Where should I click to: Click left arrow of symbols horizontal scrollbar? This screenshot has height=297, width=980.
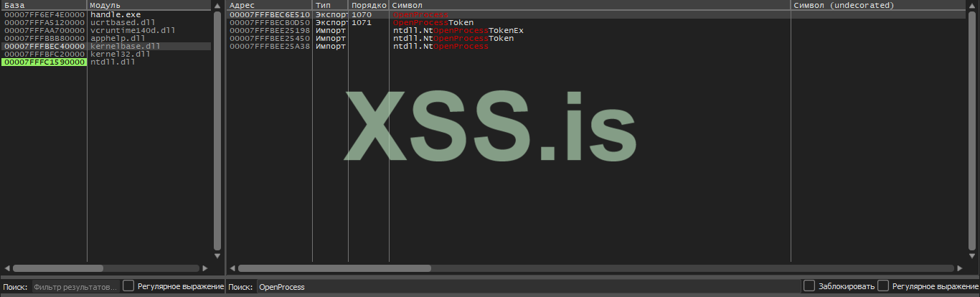tap(232, 268)
